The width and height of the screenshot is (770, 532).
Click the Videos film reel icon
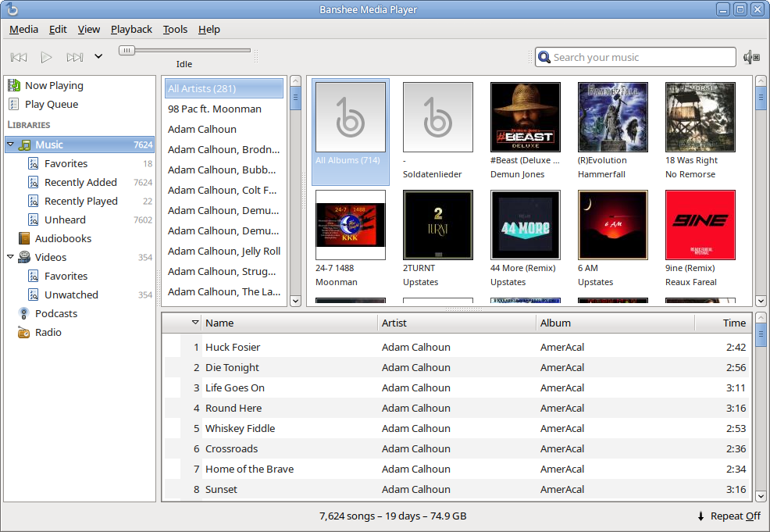(x=24, y=257)
